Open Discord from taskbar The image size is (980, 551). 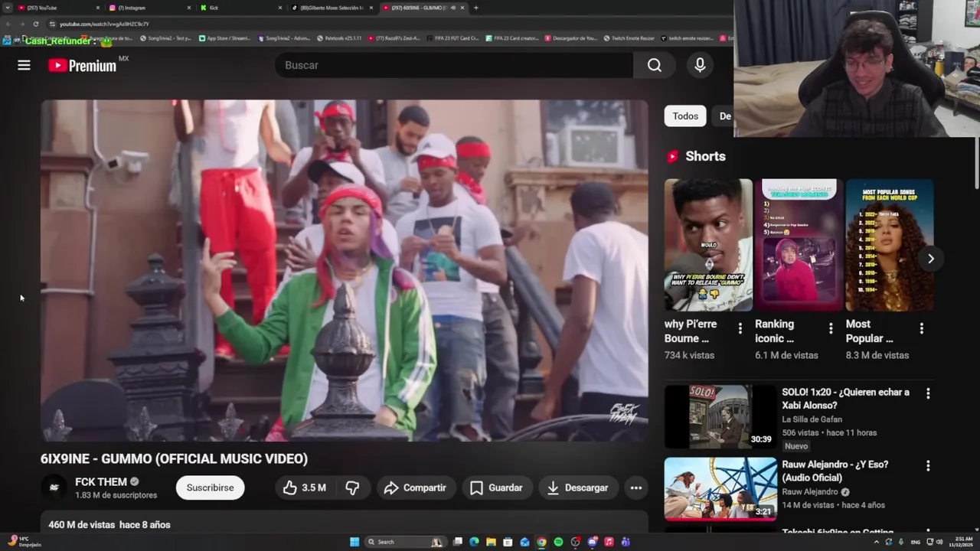tap(592, 542)
